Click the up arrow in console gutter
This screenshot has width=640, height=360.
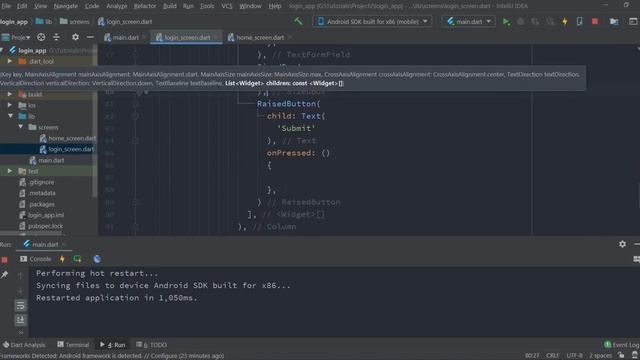[20, 276]
